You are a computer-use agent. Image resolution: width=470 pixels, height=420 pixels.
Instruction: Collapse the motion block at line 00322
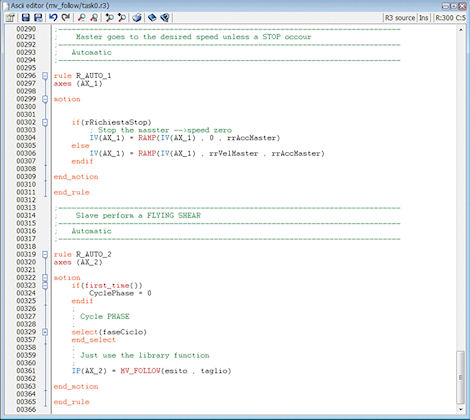tap(45, 278)
